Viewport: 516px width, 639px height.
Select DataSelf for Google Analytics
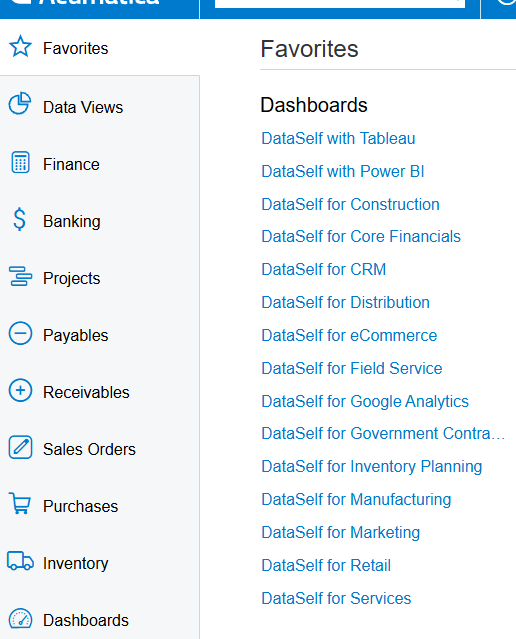tap(365, 401)
